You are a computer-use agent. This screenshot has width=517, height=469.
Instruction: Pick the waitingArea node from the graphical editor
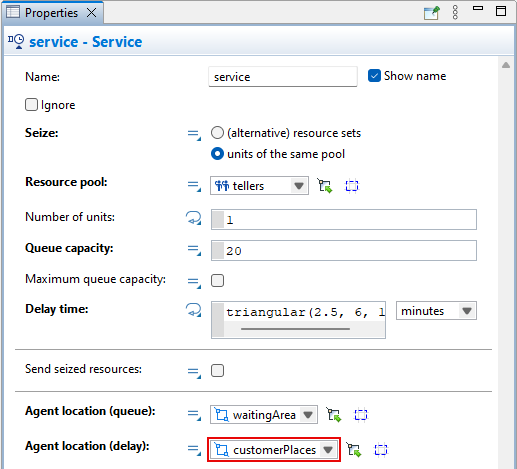click(334, 415)
